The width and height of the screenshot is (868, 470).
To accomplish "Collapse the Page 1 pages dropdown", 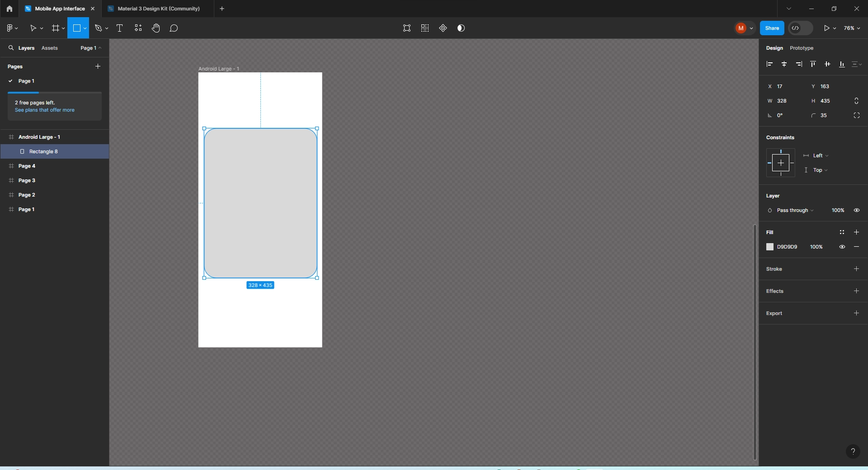I will [x=91, y=48].
